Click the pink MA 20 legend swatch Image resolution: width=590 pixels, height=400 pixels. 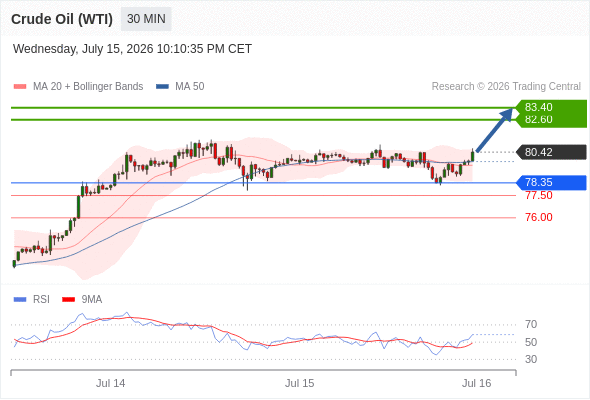pyautogui.click(x=20, y=87)
